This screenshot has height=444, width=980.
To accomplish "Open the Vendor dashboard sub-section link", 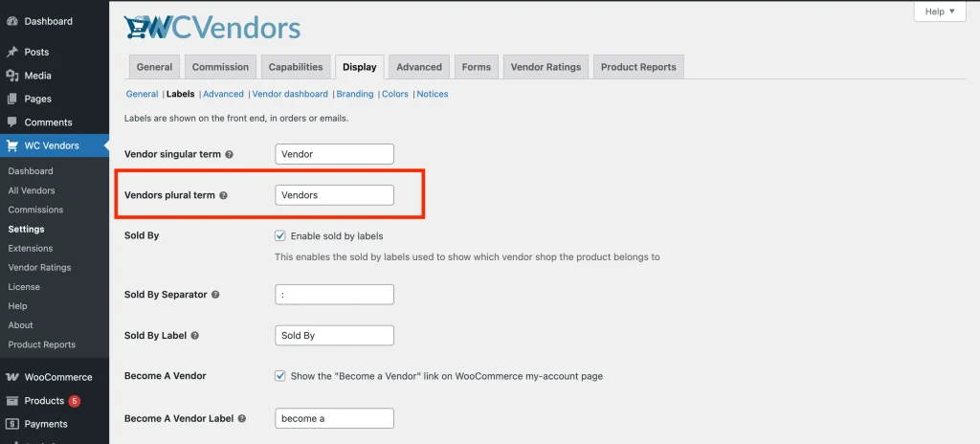I will pyautogui.click(x=290, y=94).
